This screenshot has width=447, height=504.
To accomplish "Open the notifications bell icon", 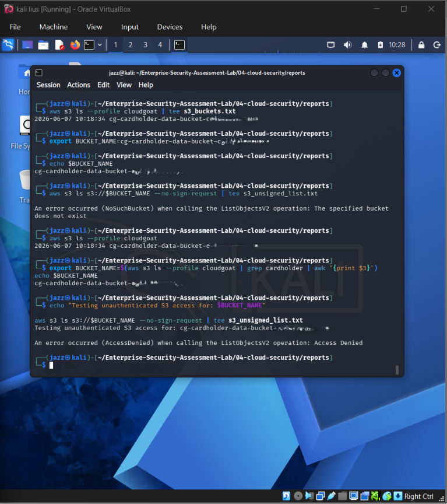I will tap(364, 45).
